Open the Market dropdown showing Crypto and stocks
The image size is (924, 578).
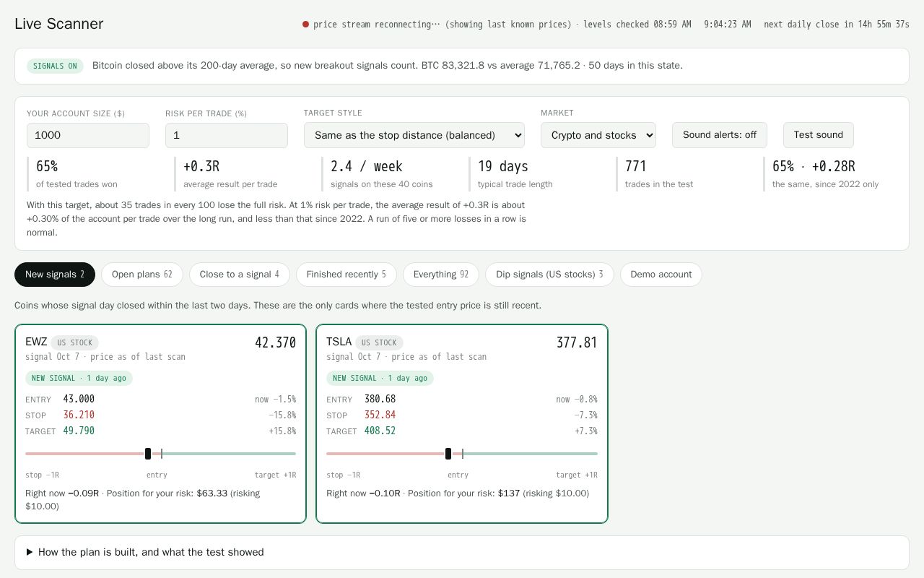[598, 135]
